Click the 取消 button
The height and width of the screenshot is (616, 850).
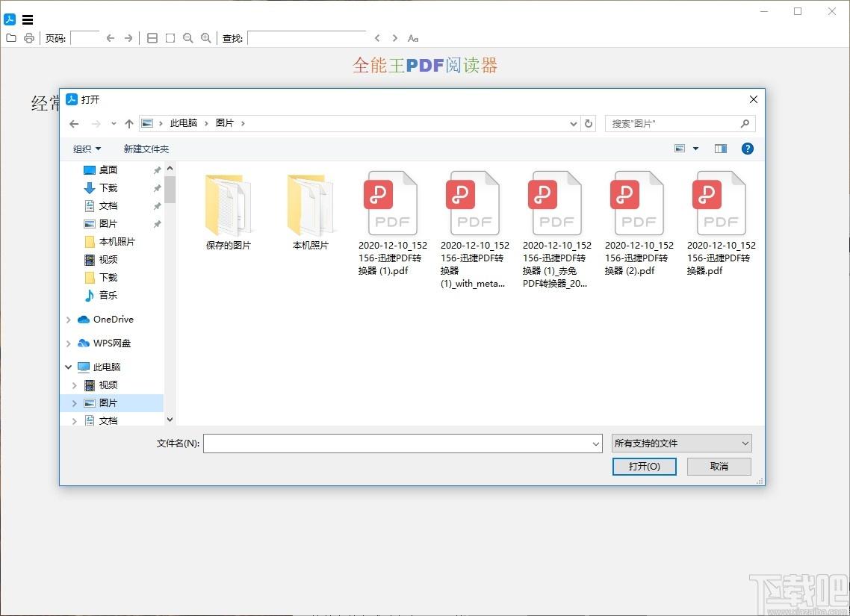click(x=719, y=467)
